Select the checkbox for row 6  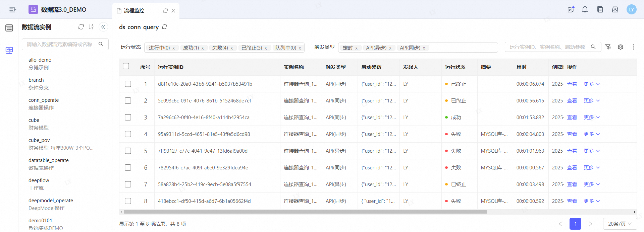tap(128, 168)
